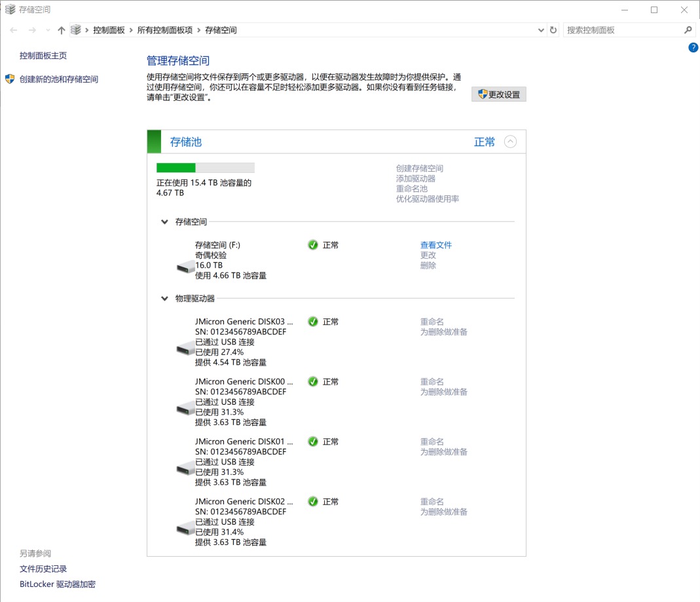The height and width of the screenshot is (602, 700).
Task: Click the 更改设置 button
Action: tap(499, 94)
